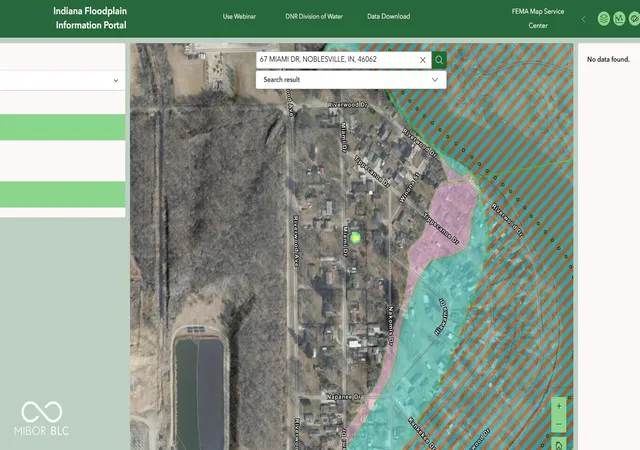
Task: Click the address search input field
Action: [x=338, y=60]
